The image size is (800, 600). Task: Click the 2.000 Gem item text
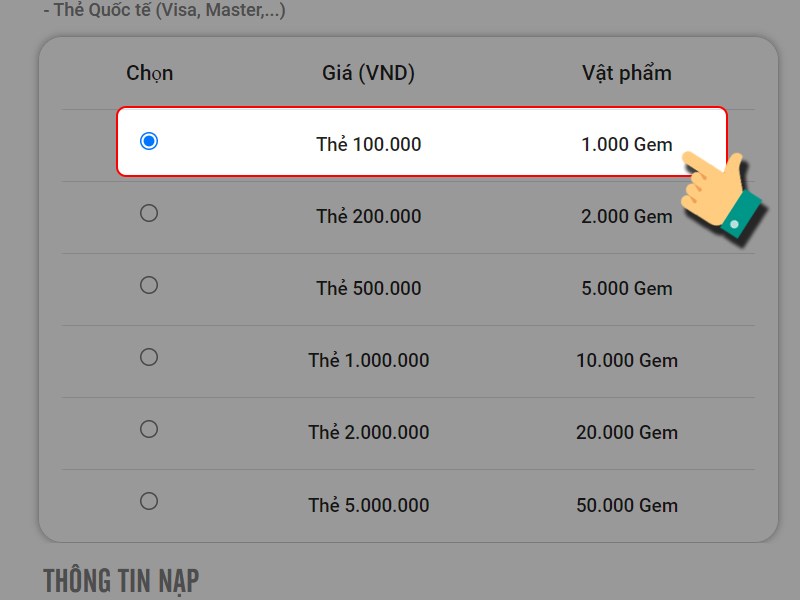(627, 216)
